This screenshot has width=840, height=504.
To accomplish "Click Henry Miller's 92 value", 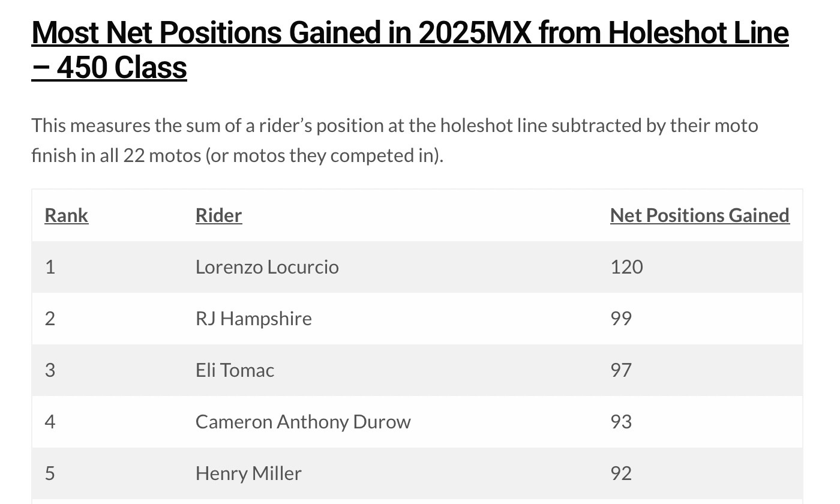I will point(621,473).
